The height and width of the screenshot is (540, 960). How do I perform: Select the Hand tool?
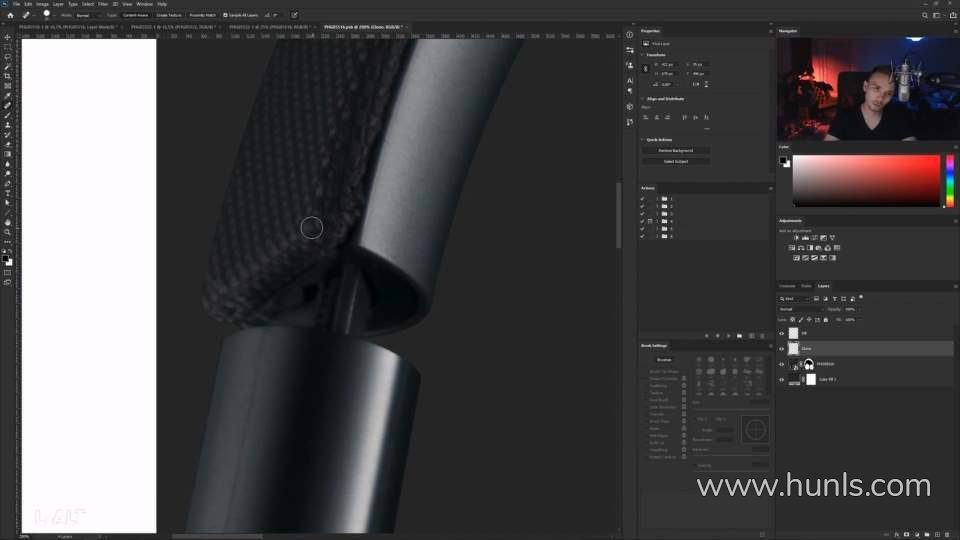click(x=7, y=223)
